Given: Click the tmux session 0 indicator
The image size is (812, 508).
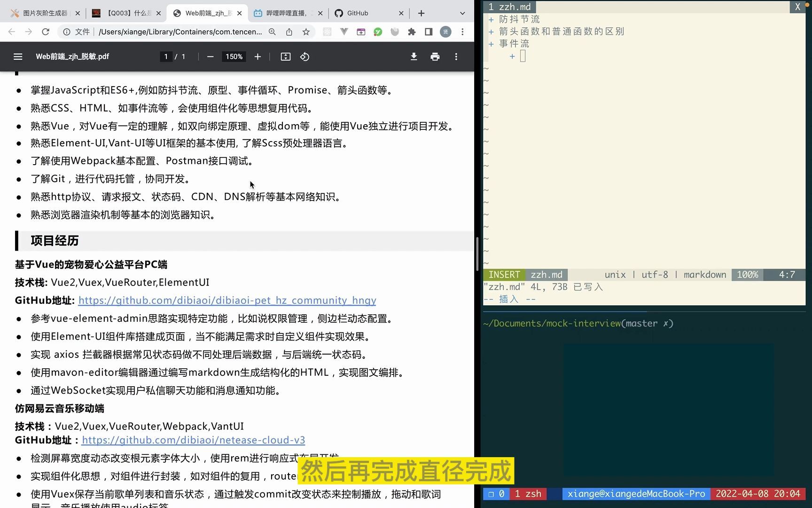Looking at the screenshot, I should (x=496, y=494).
